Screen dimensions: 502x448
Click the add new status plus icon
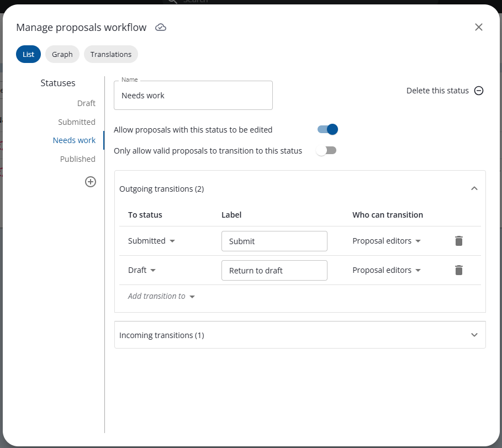pyautogui.click(x=91, y=182)
